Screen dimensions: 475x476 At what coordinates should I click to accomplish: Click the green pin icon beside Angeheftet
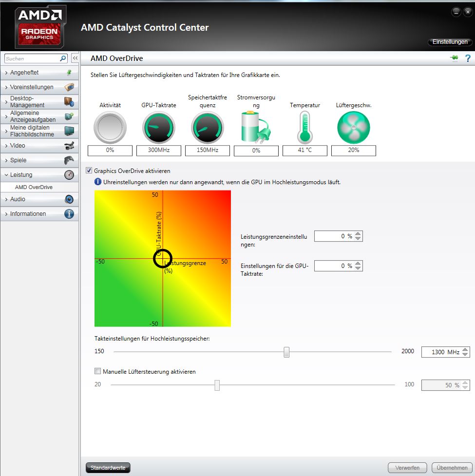[69, 73]
